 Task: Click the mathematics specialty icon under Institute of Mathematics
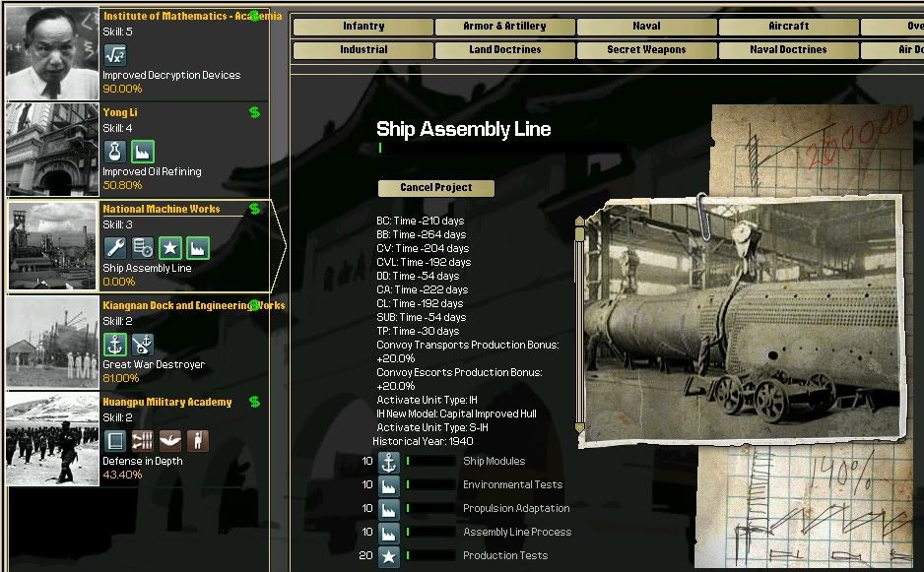tap(114, 55)
